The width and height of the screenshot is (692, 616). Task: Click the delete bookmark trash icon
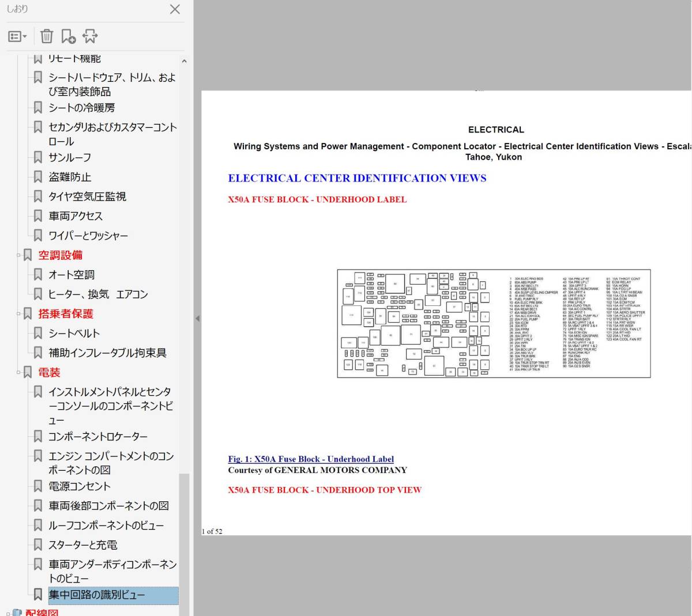click(x=47, y=36)
